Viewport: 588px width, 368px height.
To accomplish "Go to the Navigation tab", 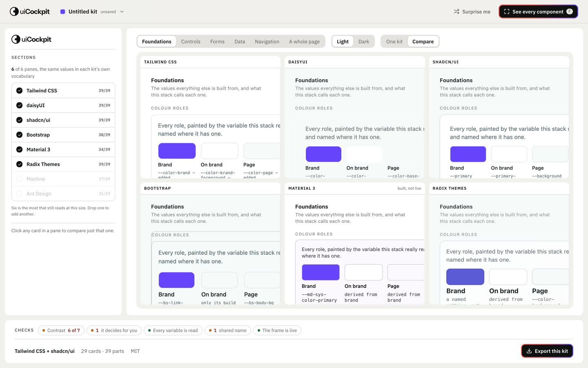I will 267,42.
